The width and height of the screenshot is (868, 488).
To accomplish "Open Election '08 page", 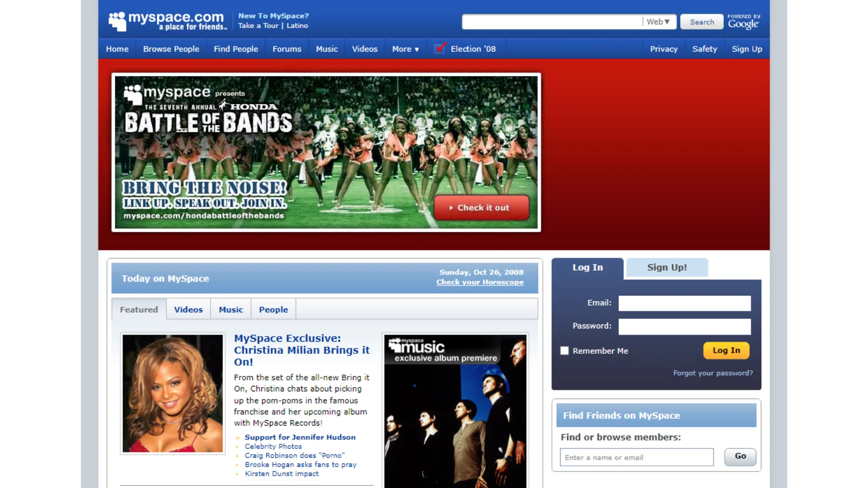I will [473, 49].
